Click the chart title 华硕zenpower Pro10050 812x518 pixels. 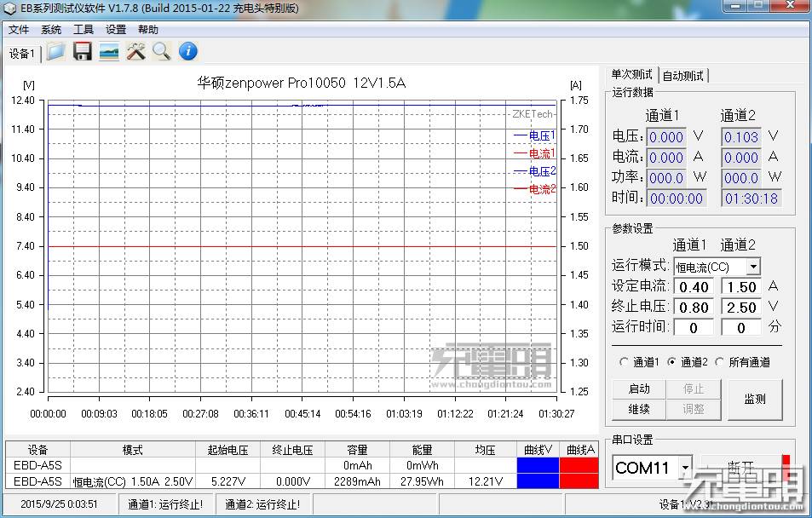[x=301, y=83]
